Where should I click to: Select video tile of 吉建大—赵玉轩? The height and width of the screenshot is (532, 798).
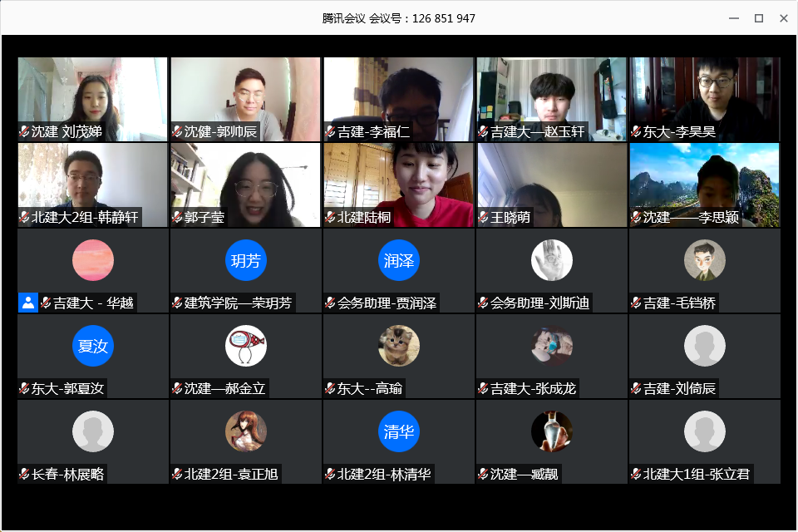click(552, 99)
